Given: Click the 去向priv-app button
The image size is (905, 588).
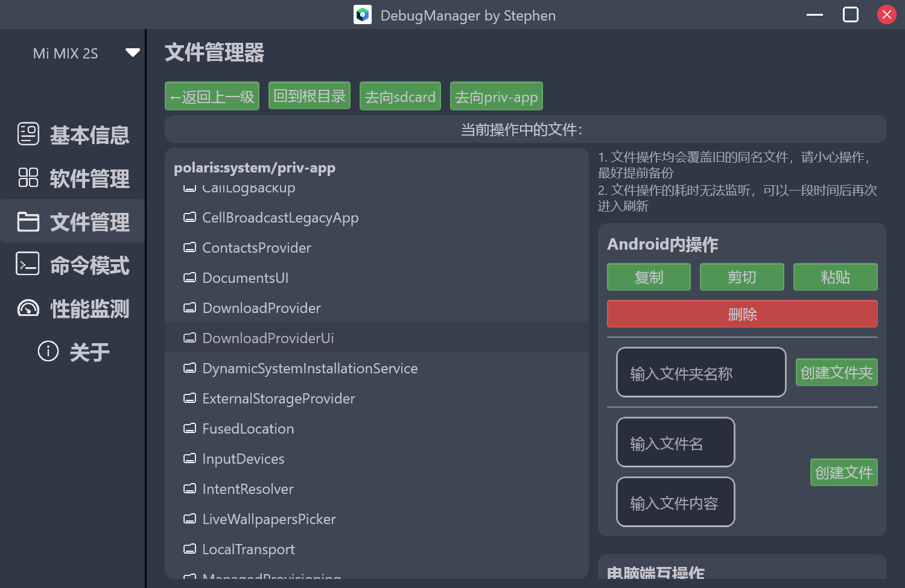Looking at the screenshot, I should (x=496, y=95).
